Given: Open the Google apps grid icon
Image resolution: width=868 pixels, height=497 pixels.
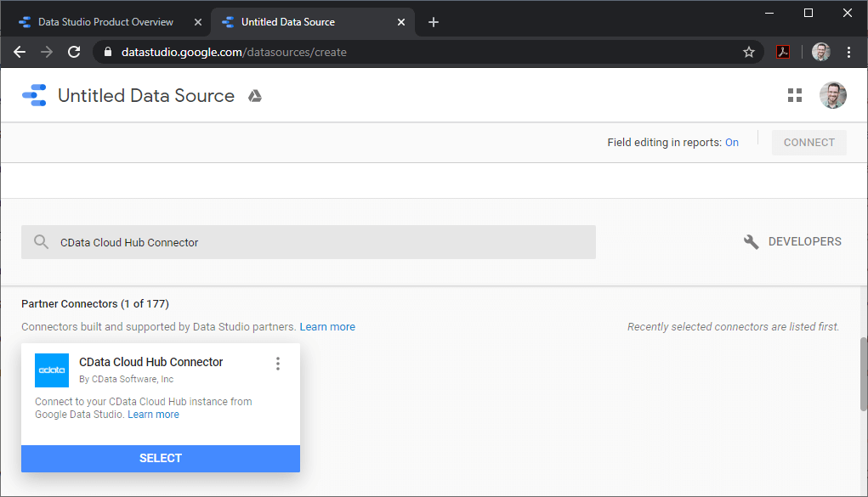Looking at the screenshot, I should pos(795,95).
